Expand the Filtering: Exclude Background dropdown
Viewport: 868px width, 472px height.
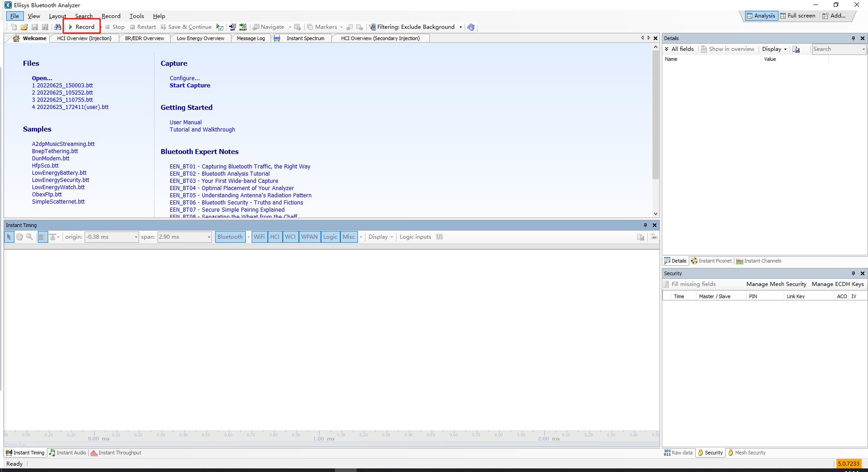(x=461, y=27)
